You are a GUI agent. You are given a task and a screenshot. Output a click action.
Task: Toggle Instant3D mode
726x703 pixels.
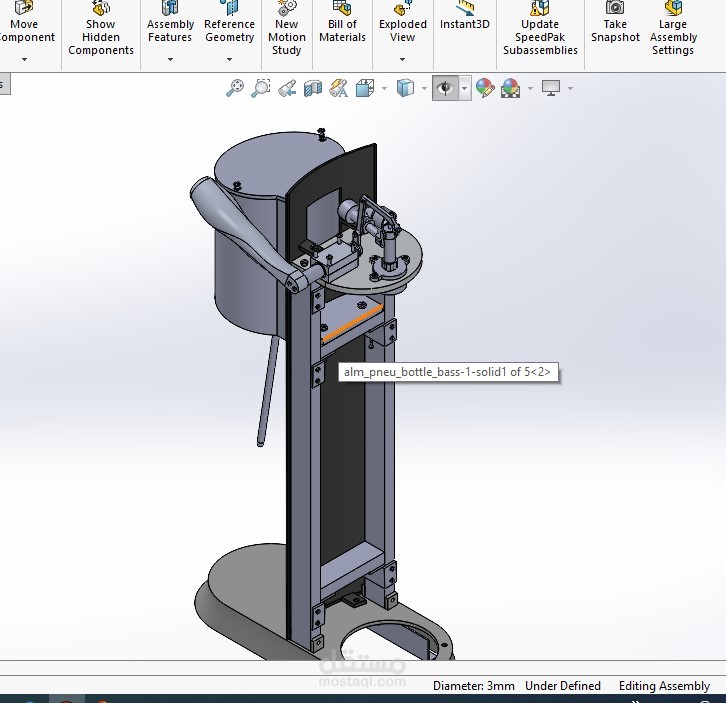[464, 16]
